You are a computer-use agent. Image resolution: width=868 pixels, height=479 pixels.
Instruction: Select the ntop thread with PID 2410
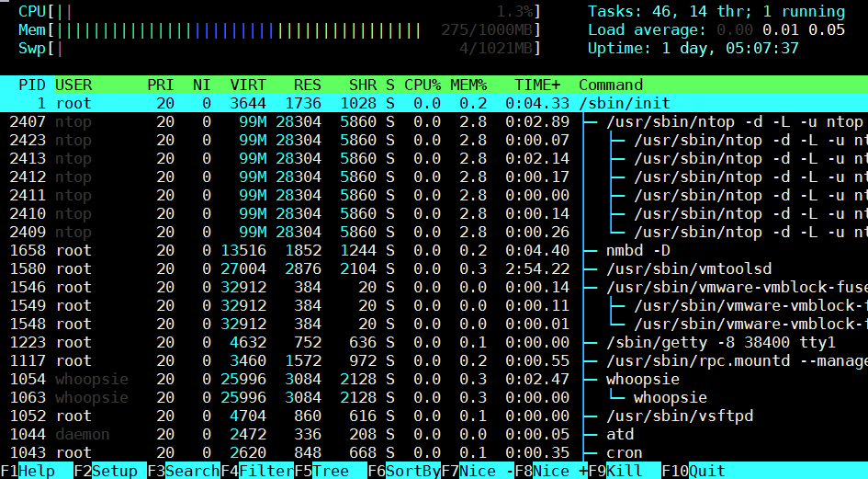[434, 213]
